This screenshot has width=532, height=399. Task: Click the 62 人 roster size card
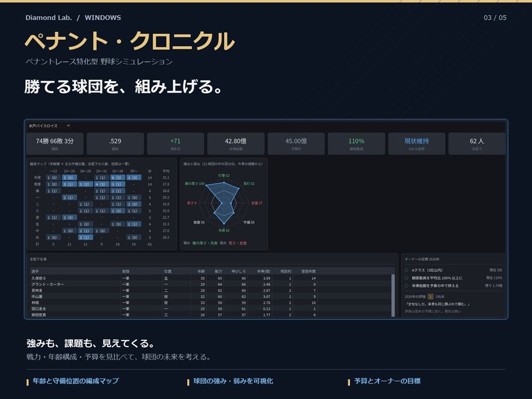point(477,144)
